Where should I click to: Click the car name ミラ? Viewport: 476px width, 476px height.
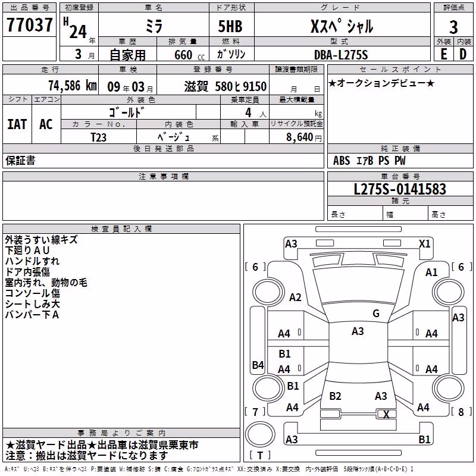coord(154,26)
